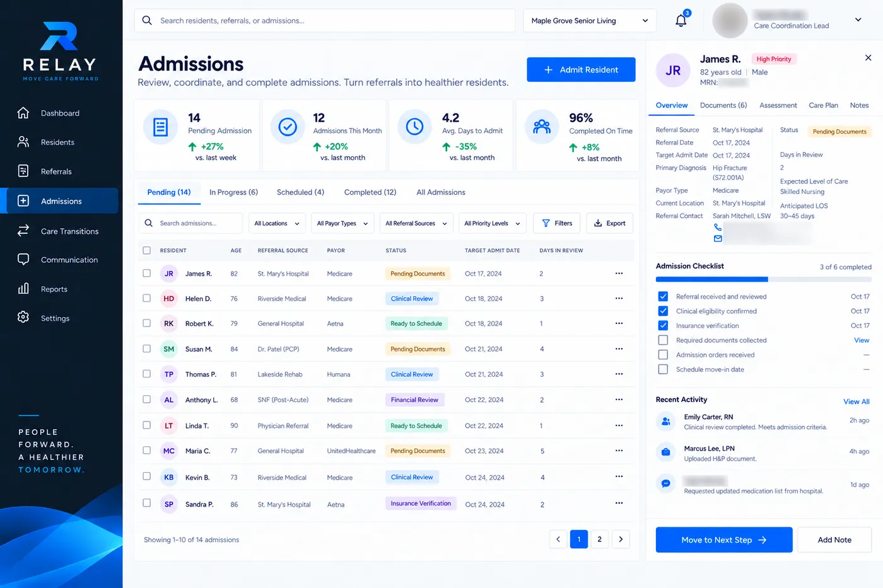Open View All recent activity link
The height and width of the screenshot is (588, 883).
pos(857,401)
